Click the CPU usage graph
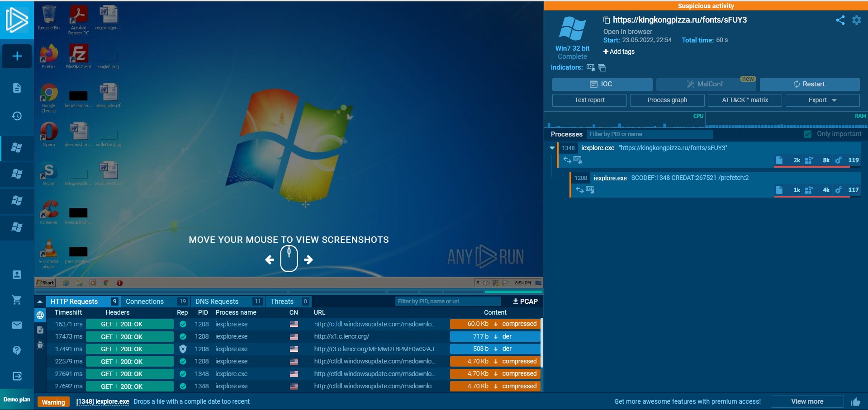This screenshot has width=868, height=410. [625, 120]
